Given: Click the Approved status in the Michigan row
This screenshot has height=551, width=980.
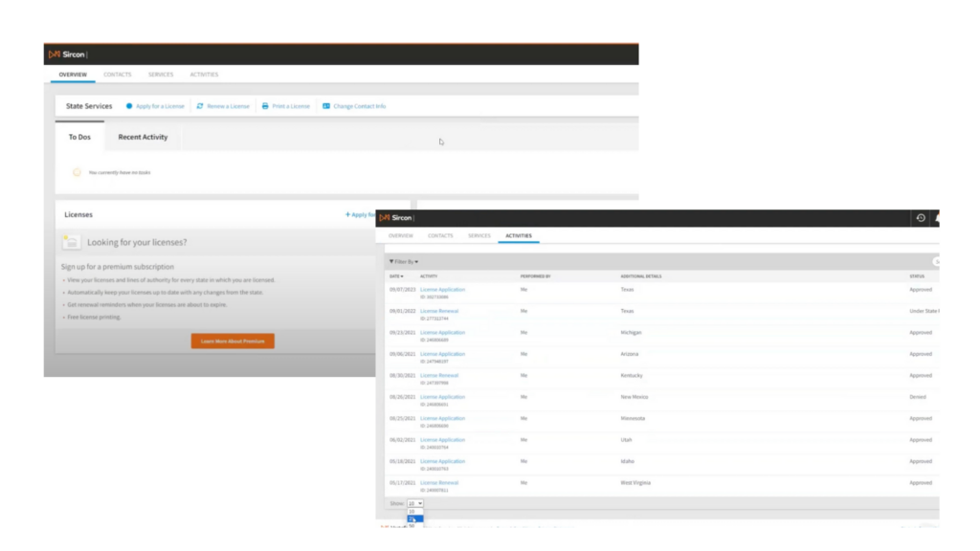Looking at the screenshot, I should tap(921, 332).
